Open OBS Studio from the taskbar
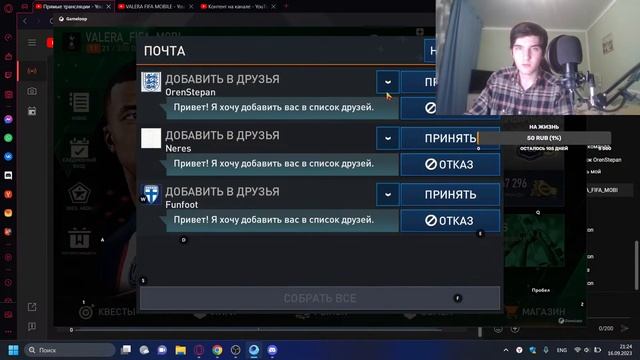640x360 pixels. [236, 350]
